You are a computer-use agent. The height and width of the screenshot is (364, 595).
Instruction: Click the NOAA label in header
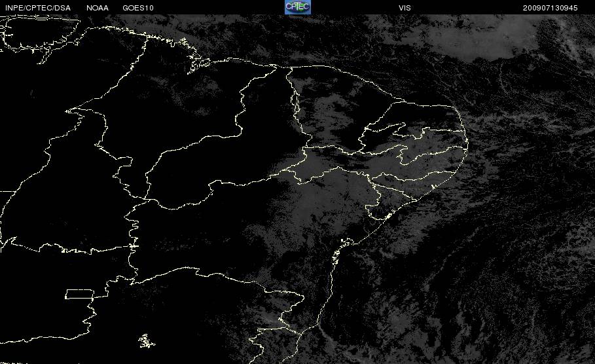pos(97,8)
